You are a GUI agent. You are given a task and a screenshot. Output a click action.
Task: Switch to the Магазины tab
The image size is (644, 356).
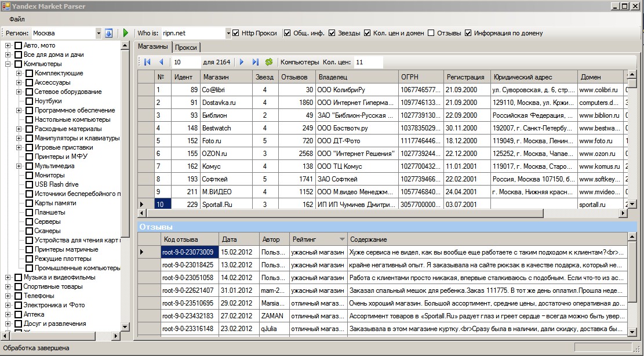pos(153,46)
